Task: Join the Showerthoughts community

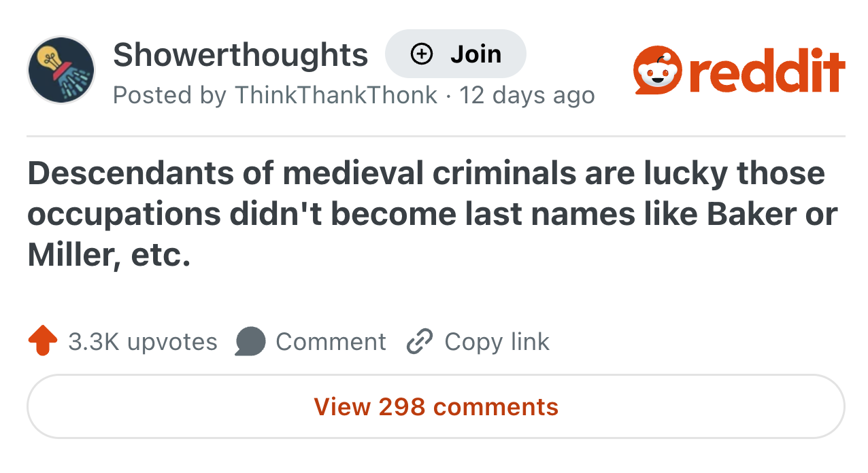Action: tap(455, 53)
